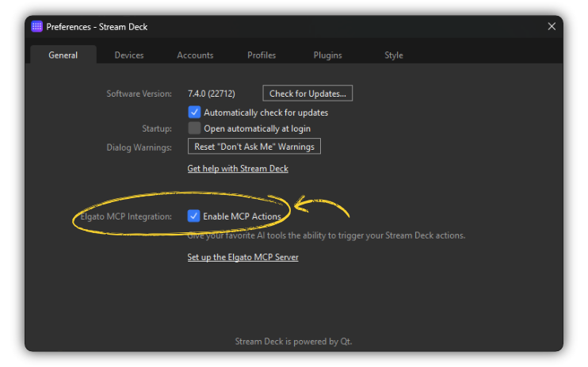Switch to the Style tab

[x=394, y=55]
